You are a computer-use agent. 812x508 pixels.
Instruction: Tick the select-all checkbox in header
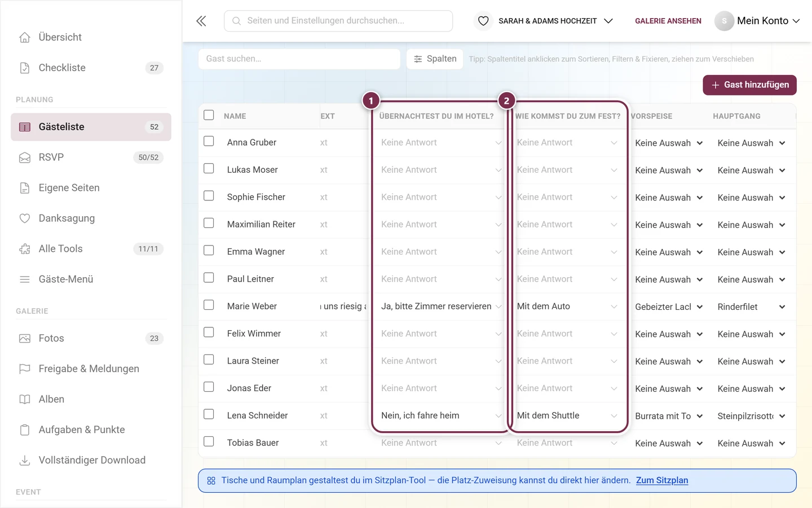[209, 115]
